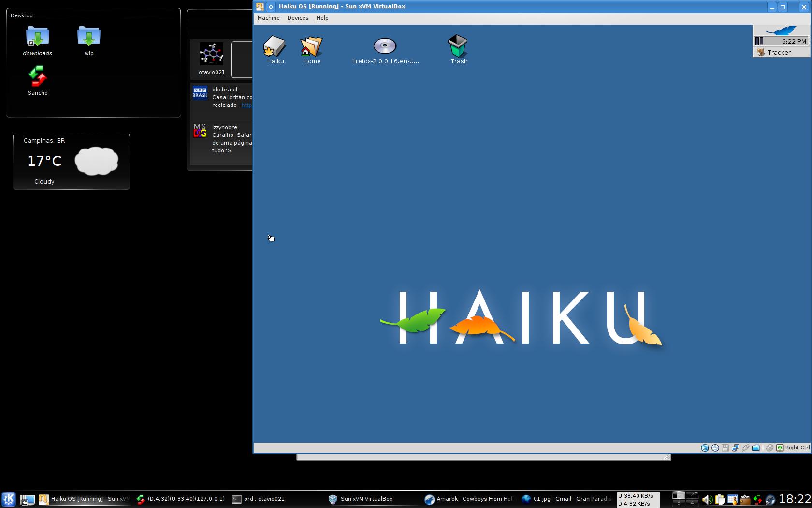Open the Machine menu in VirtualBox
Image resolution: width=812 pixels, height=508 pixels.
[268, 18]
